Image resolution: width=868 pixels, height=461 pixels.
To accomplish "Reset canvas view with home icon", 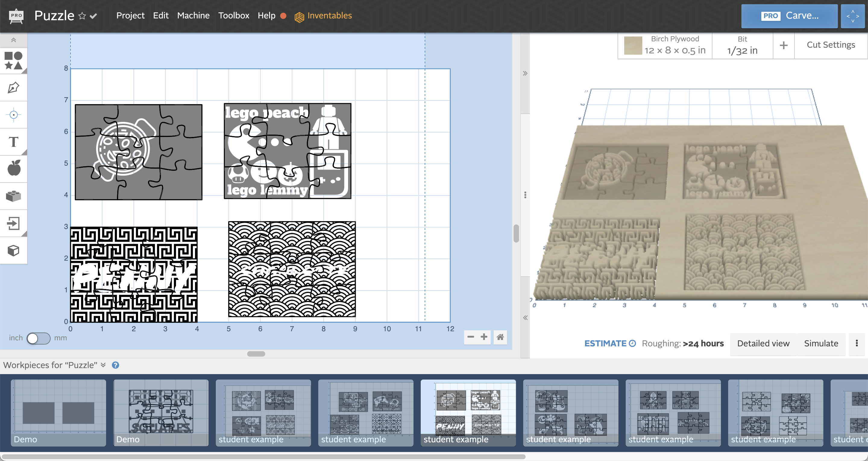I will click(500, 337).
